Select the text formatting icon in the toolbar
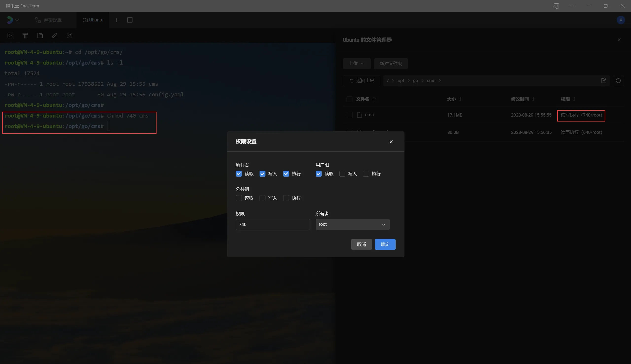Viewport: 631px width, 364px height. (25, 35)
